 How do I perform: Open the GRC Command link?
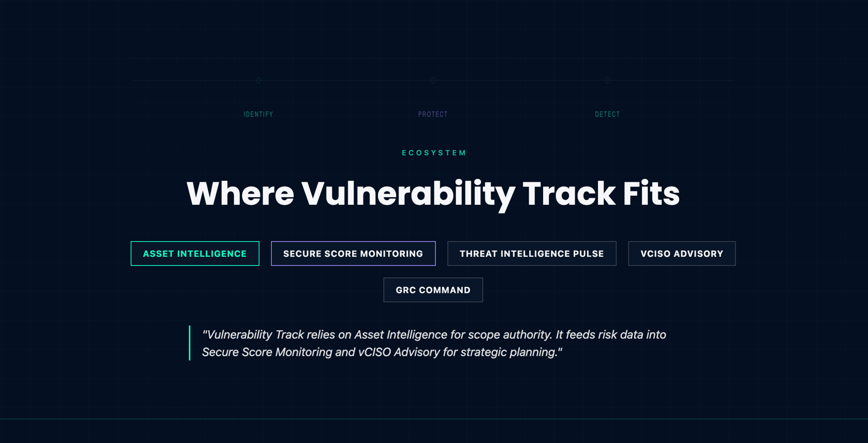(x=433, y=290)
